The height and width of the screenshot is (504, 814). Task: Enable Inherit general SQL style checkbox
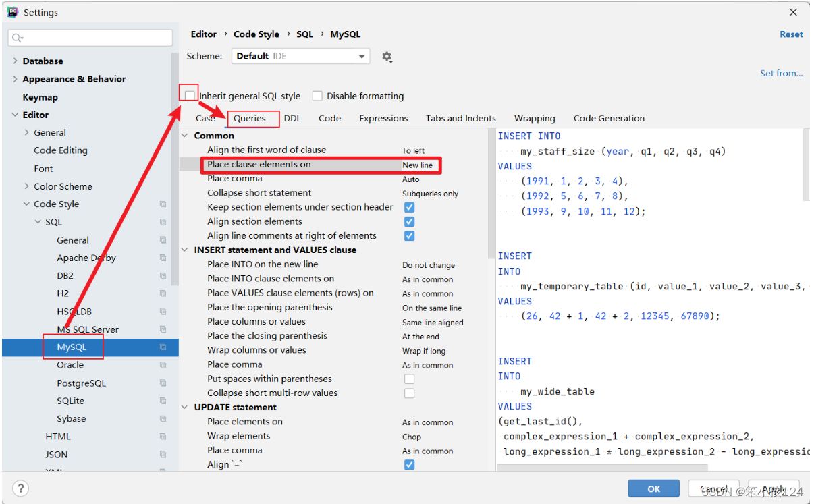191,96
